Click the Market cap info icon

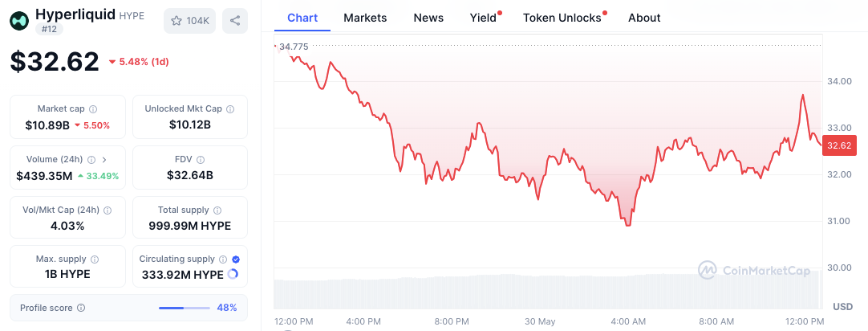pos(93,109)
